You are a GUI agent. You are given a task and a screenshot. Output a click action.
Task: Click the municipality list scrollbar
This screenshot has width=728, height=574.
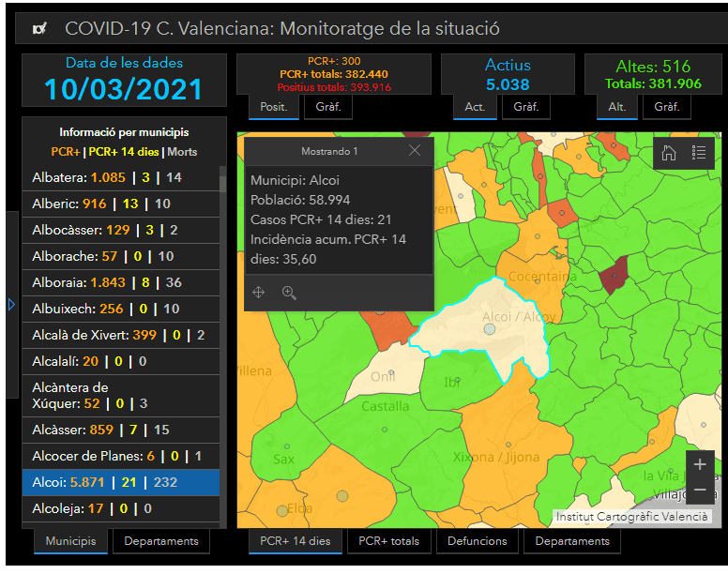222,281
